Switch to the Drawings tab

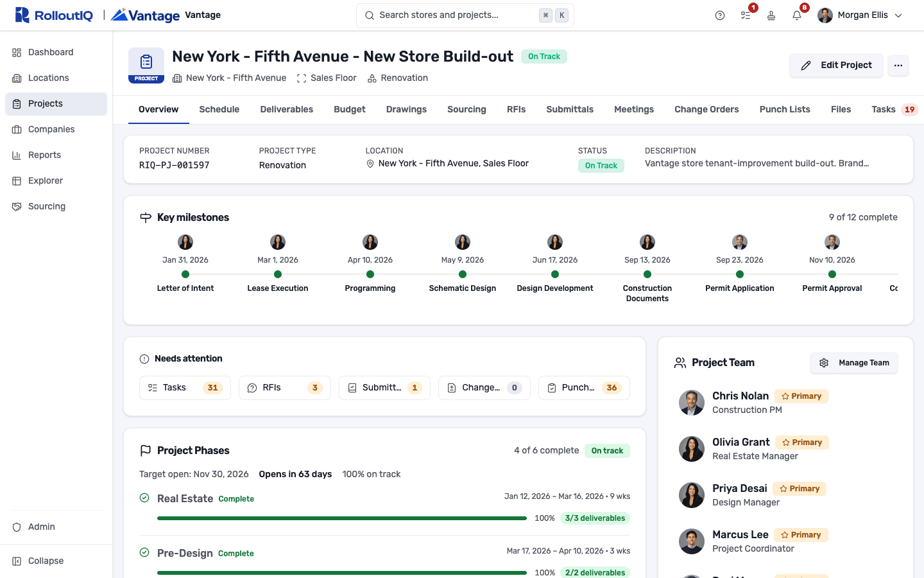click(x=406, y=109)
